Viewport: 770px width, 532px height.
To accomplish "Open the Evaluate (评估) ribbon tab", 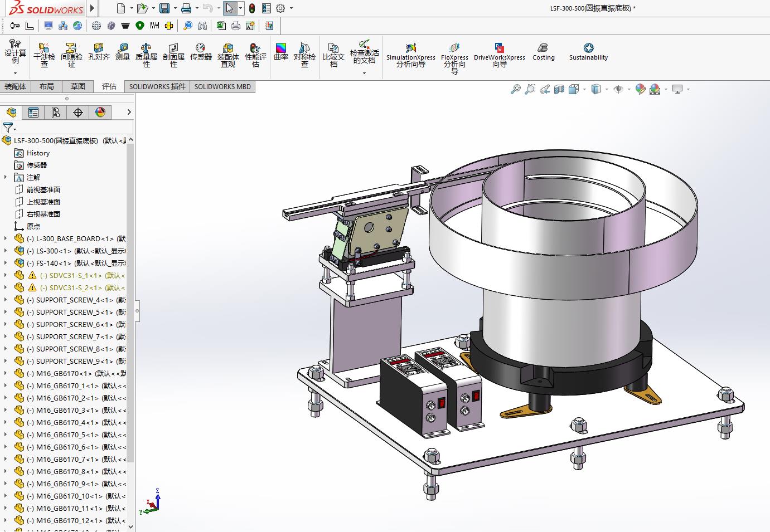I will [x=109, y=86].
